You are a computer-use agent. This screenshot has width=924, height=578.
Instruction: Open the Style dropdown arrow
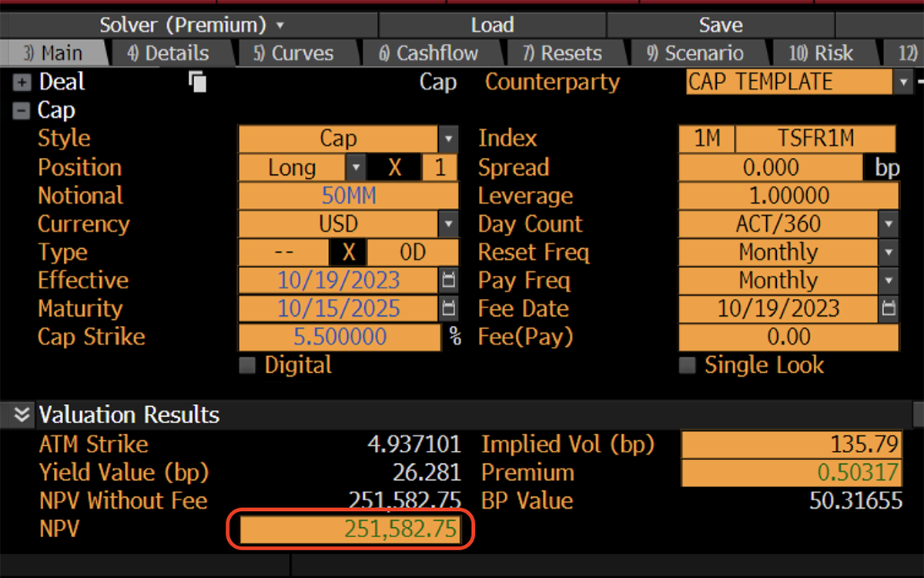pyautogui.click(x=448, y=139)
